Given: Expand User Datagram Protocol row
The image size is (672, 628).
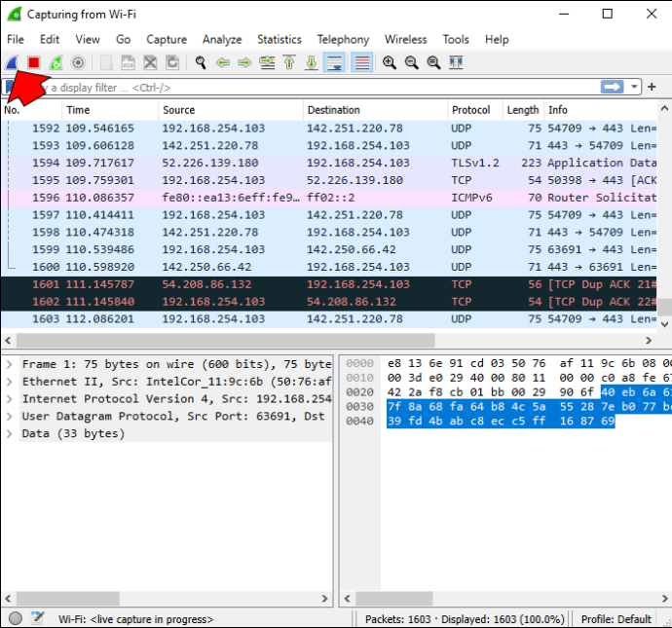Looking at the screenshot, I should tap(10, 417).
